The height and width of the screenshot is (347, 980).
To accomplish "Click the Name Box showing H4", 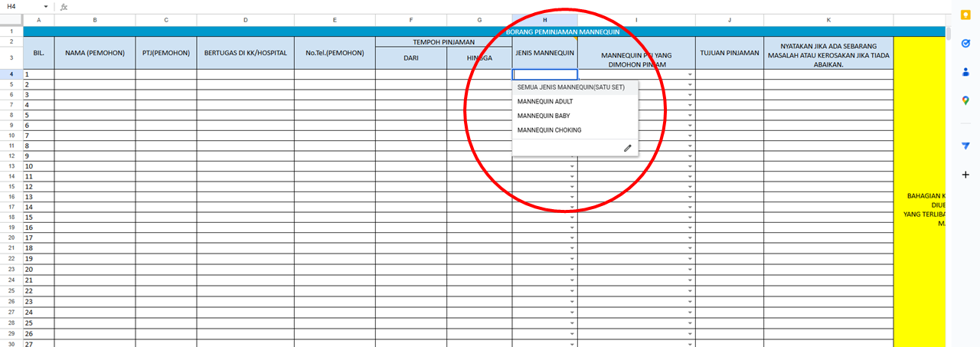I will 19,6.
